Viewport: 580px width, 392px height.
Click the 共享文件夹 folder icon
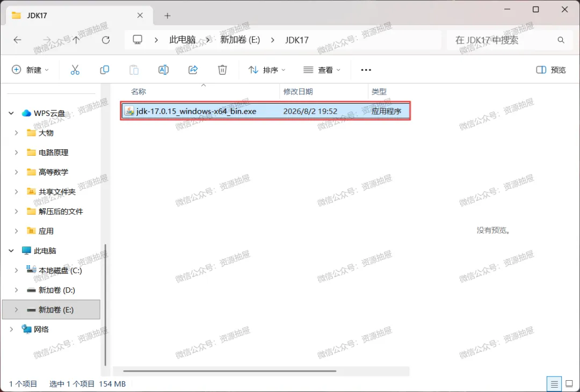tap(32, 192)
